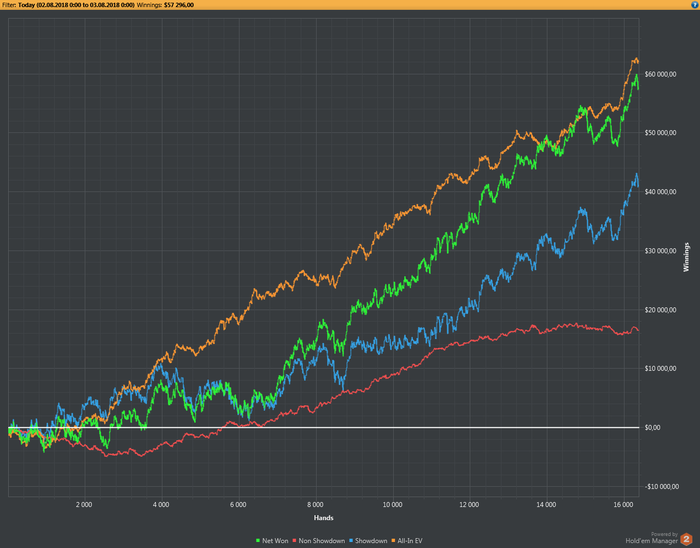Click the Hold'em Manager 2 logo icon
The image size is (700, 548).
click(x=686, y=539)
